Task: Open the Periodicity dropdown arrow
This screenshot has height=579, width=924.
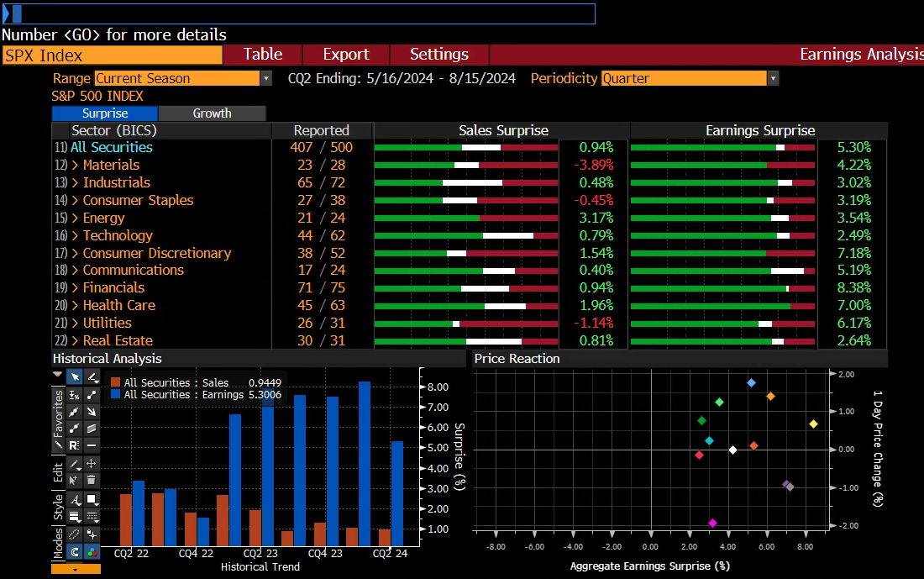Action: 773,78
